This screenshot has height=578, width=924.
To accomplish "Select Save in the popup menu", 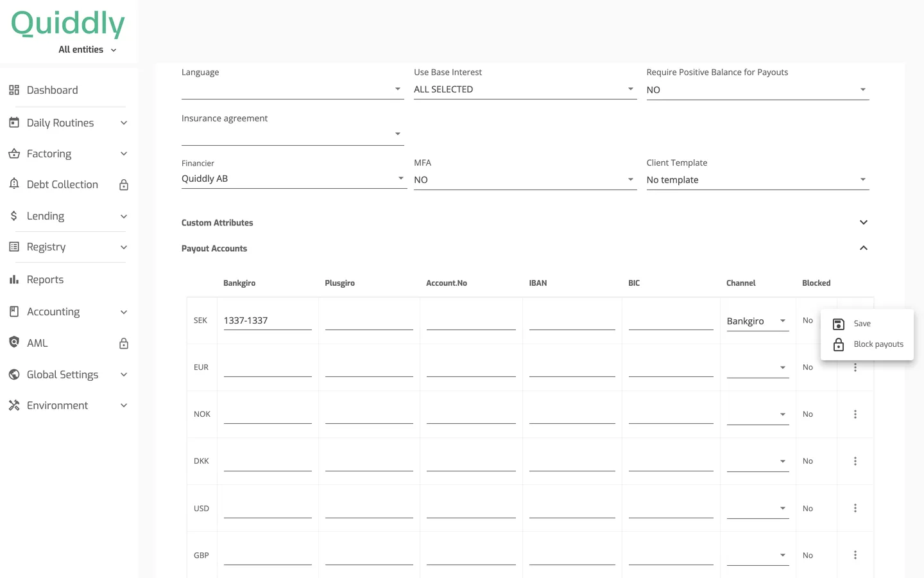I will 867,324.
